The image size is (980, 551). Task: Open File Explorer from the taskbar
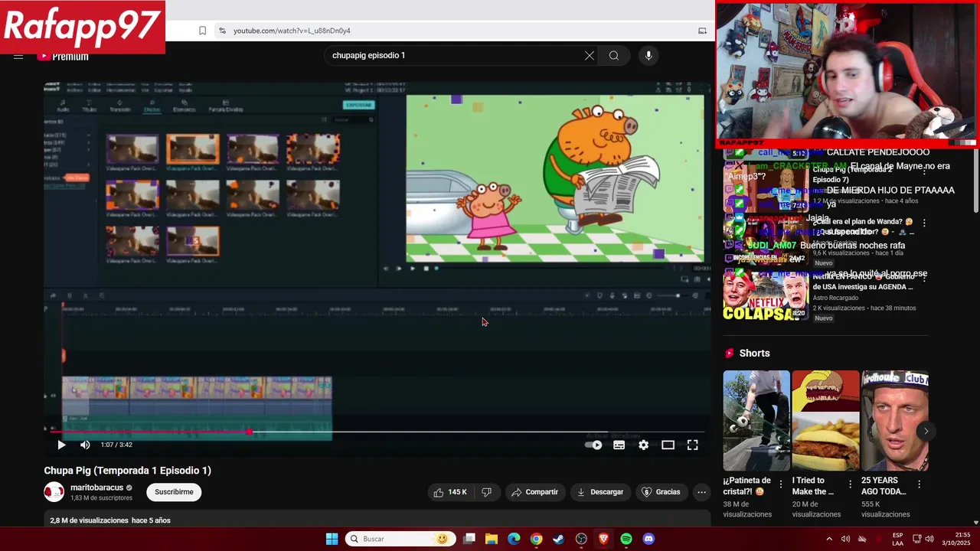pyautogui.click(x=492, y=539)
